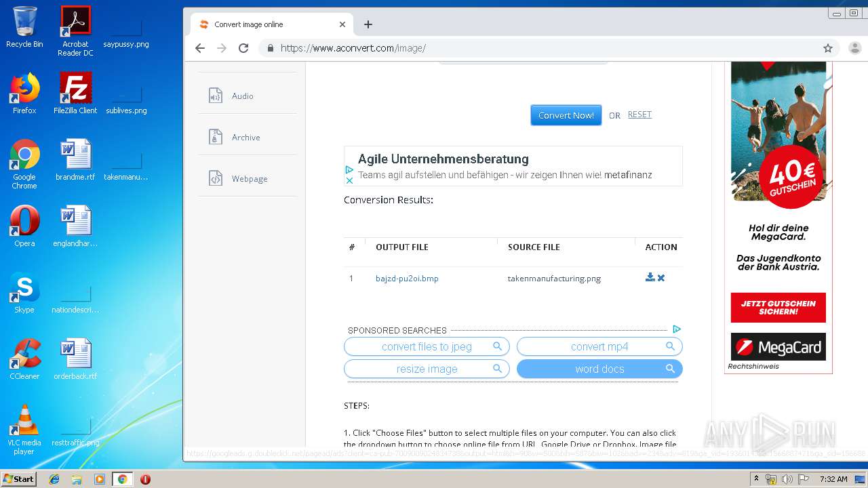Click convert files to jpeg sponsored search
Screen dimensions: 868x488
(x=427, y=346)
